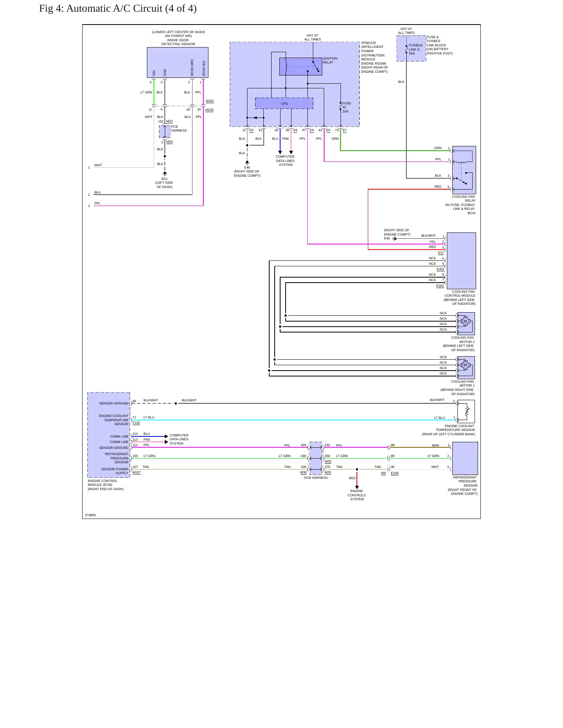
Task: Click the Cooling Fan Motor 1 symbol
Action: [466, 367]
